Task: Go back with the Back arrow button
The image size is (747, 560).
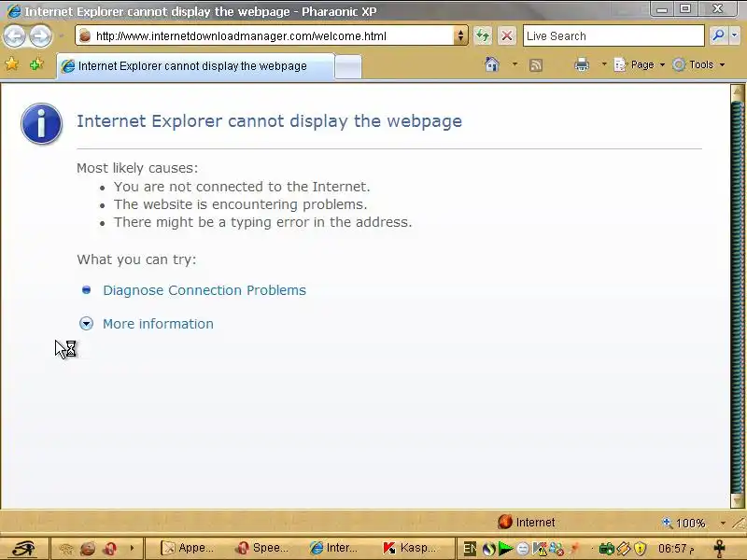Action: pyautogui.click(x=15, y=35)
